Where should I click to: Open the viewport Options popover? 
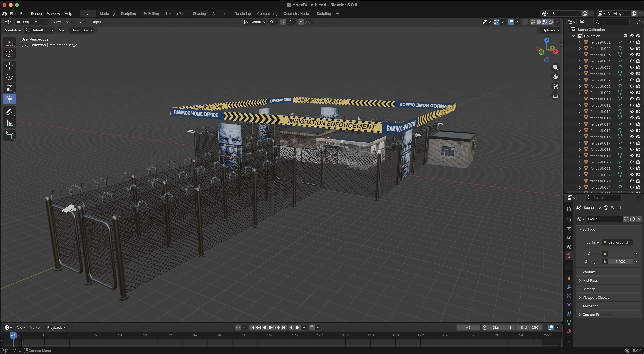550,30
